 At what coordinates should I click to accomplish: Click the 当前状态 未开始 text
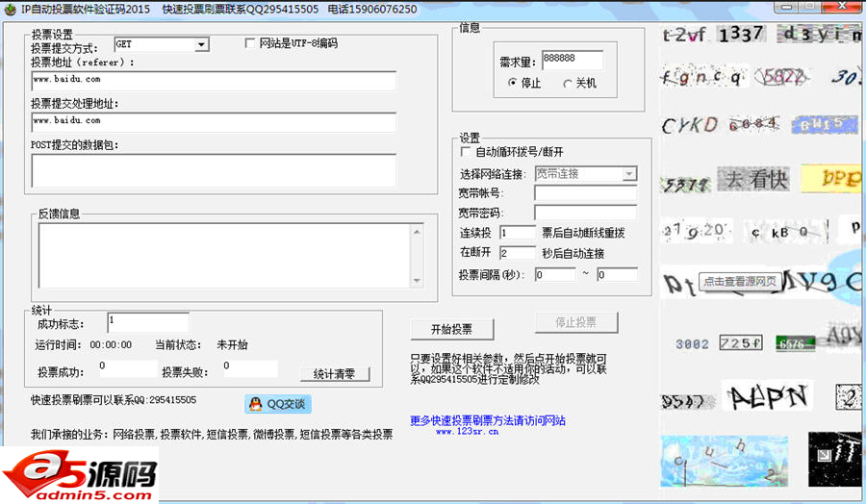click(232, 345)
